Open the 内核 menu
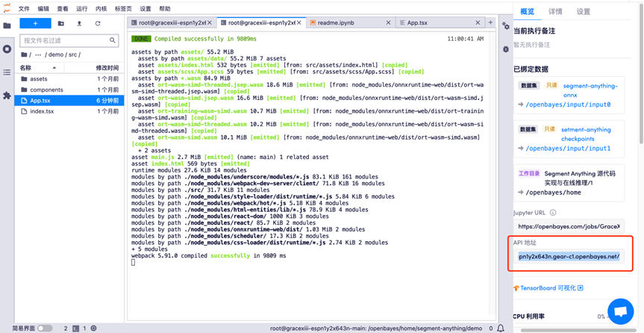 (101, 9)
